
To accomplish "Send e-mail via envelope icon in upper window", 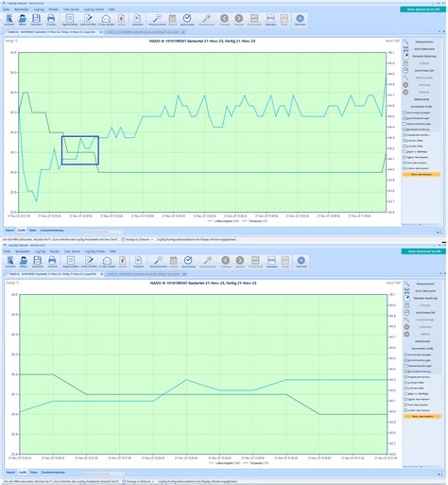I will [106, 20].
